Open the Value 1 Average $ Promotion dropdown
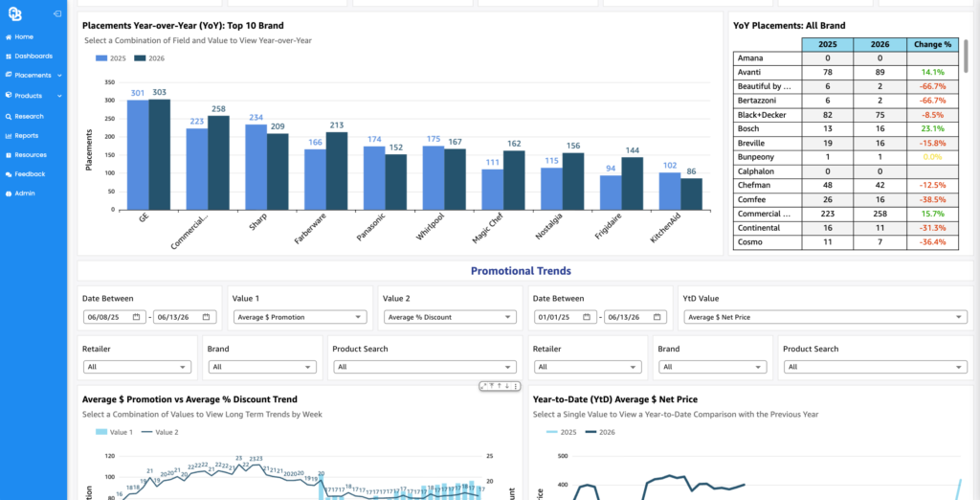This screenshot has width=980, height=500. click(x=300, y=317)
